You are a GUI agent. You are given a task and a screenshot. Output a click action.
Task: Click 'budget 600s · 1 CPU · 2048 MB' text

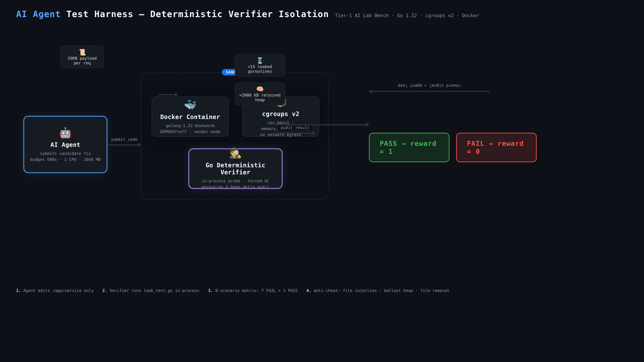click(65, 159)
